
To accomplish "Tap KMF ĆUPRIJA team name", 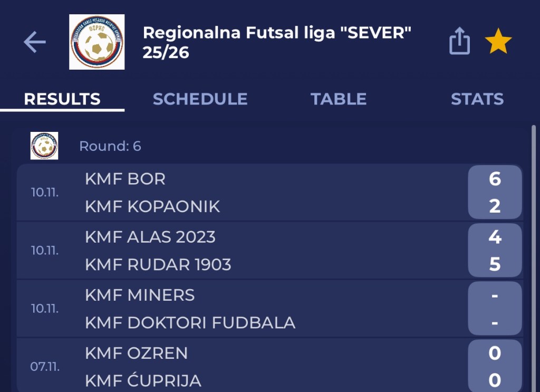I will tap(143, 380).
